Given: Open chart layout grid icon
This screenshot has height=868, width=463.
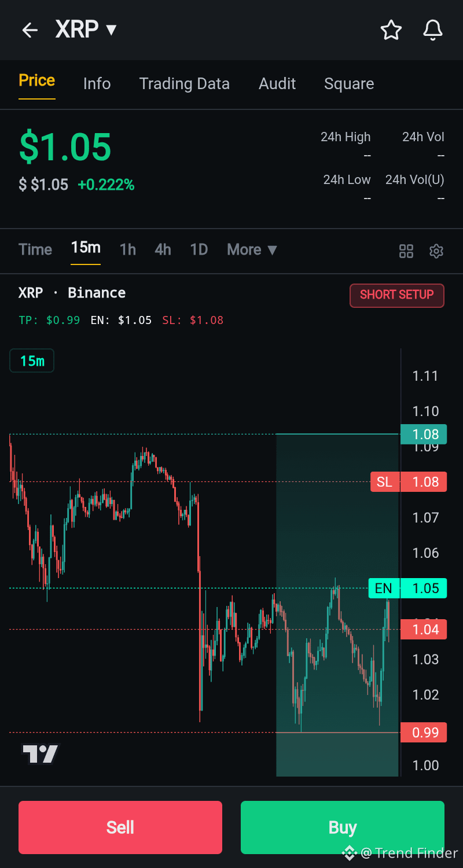Looking at the screenshot, I should (x=406, y=251).
